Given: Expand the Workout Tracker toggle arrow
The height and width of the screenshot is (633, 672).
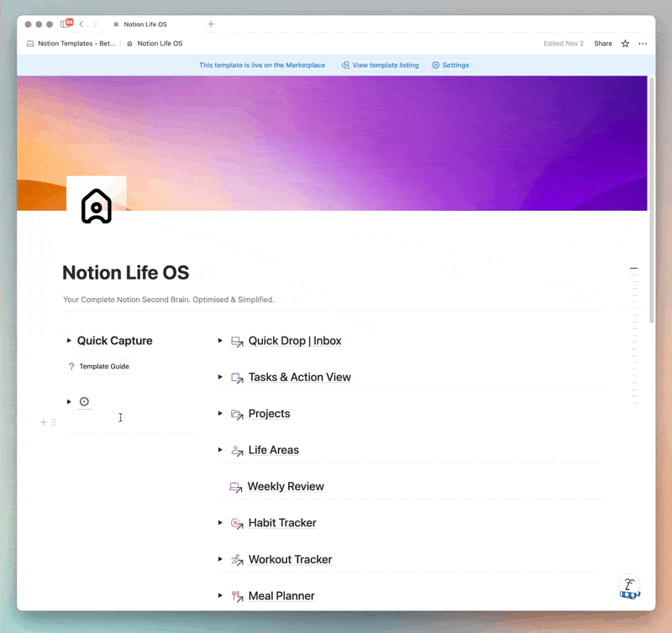Looking at the screenshot, I should pyautogui.click(x=220, y=559).
